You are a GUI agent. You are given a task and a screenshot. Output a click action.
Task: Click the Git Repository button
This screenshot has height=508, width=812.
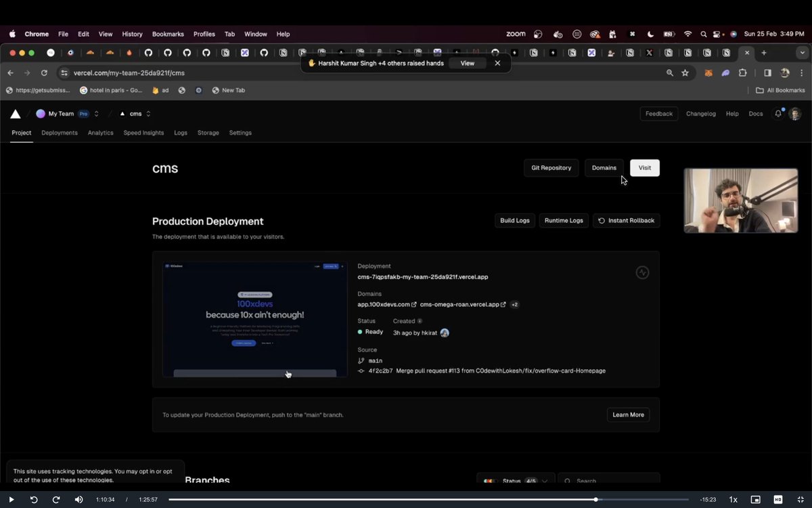pyautogui.click(x=551, y=168)
